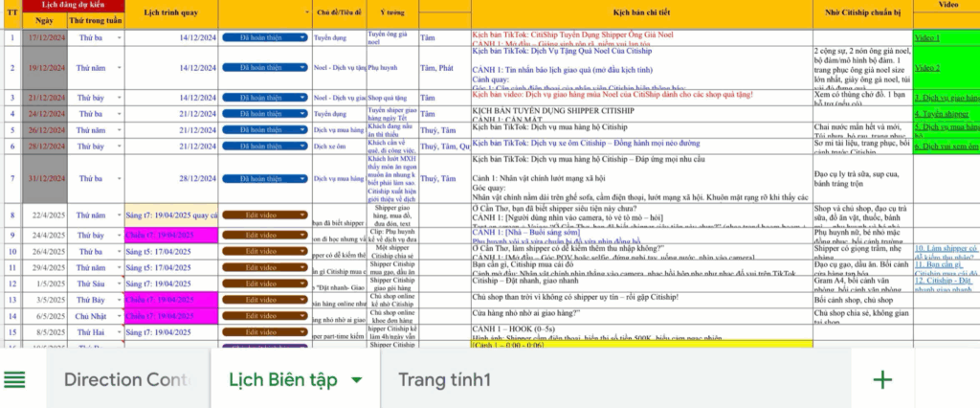The image size is (980, 408).
Task: Select the Kịch bản chi tiết column header
Action: pos(642,12)
